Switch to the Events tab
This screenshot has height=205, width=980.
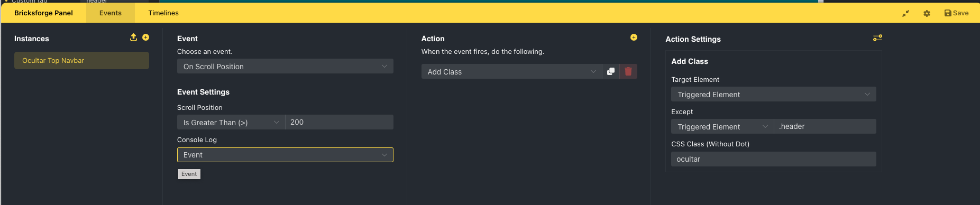pos(111,13)
